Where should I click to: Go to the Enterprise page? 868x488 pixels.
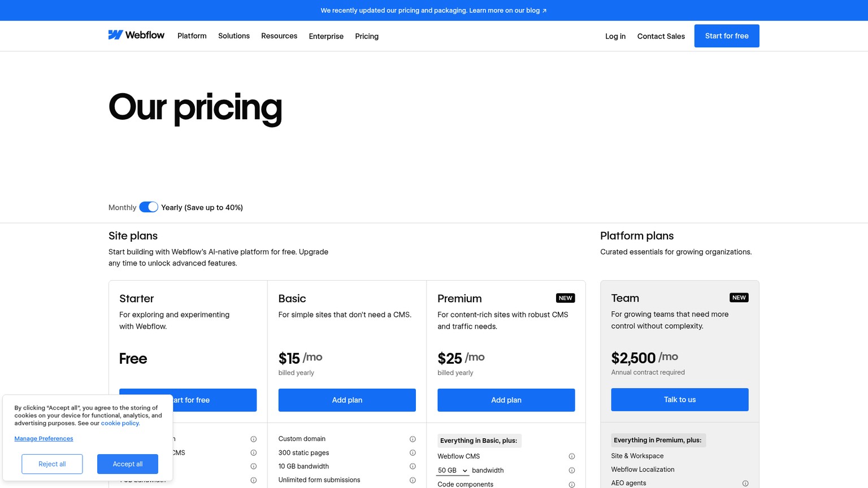tap(326, 36)
